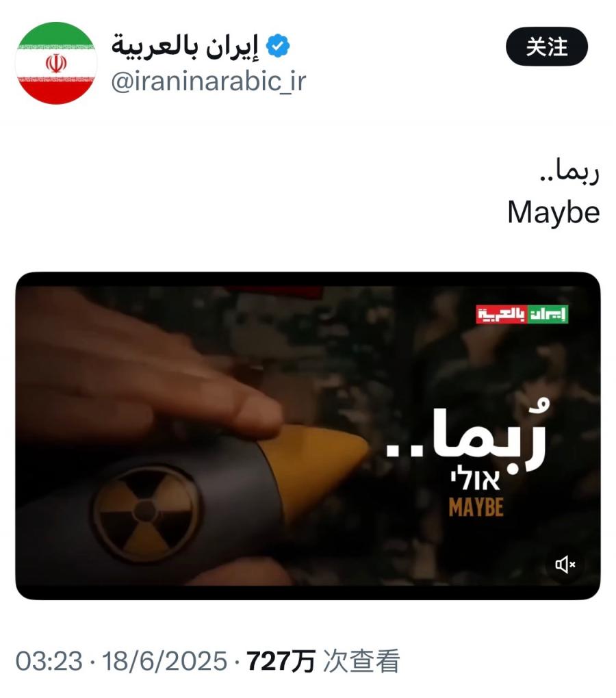
Task: Open the Arabic account display name
Action: 185,47
